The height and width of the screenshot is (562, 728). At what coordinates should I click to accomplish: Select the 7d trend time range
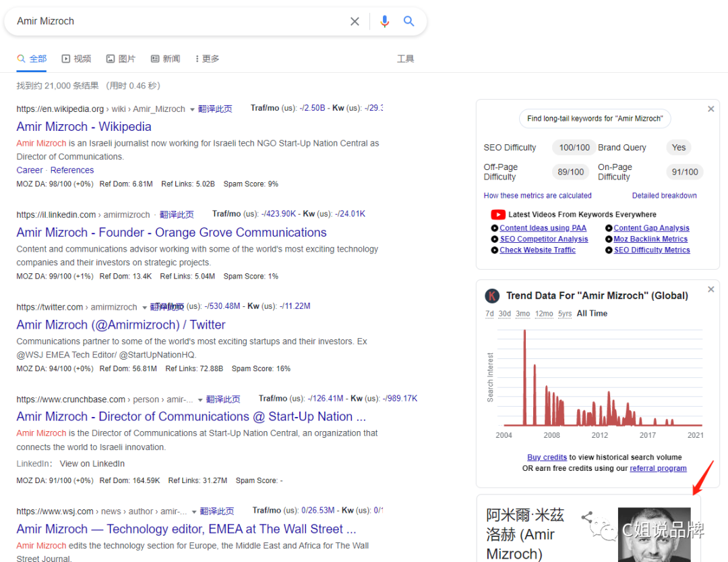coord(490,313)
